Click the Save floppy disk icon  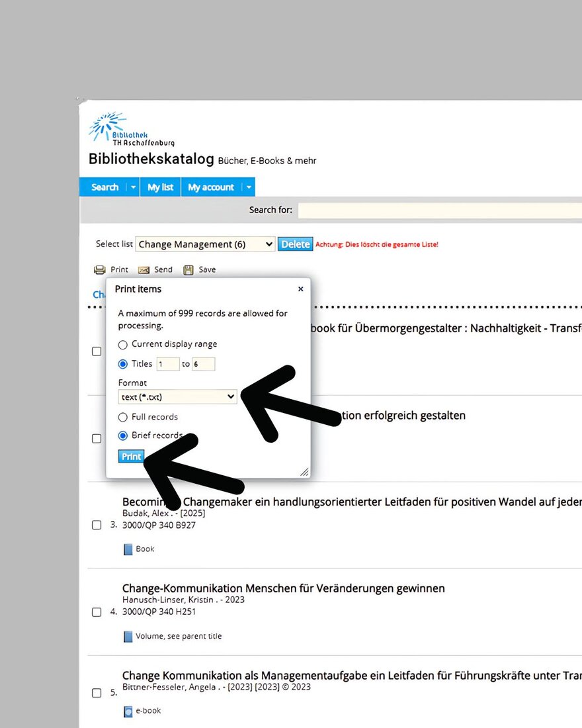click(x=188, y=270)
